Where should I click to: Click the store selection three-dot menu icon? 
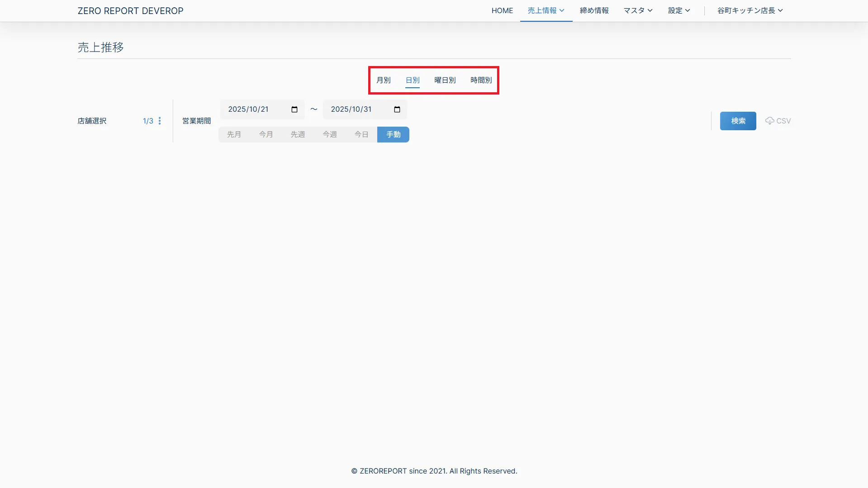[160, 121]
